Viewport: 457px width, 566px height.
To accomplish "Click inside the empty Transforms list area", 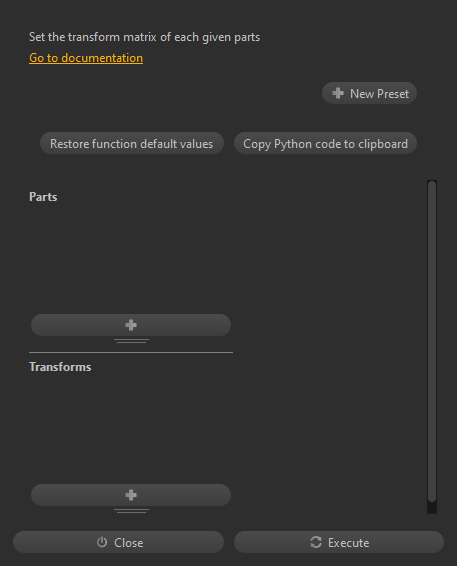I will tap(131, 429).
